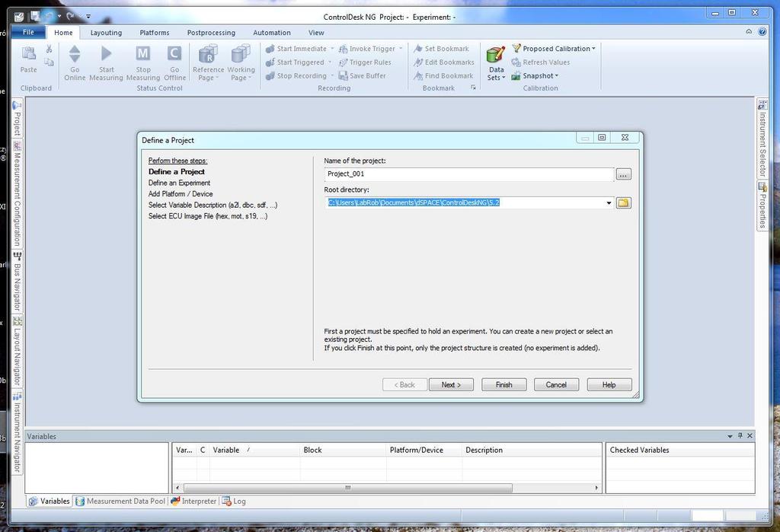Open the Bus Navigator side tab

tap(17, 282)
